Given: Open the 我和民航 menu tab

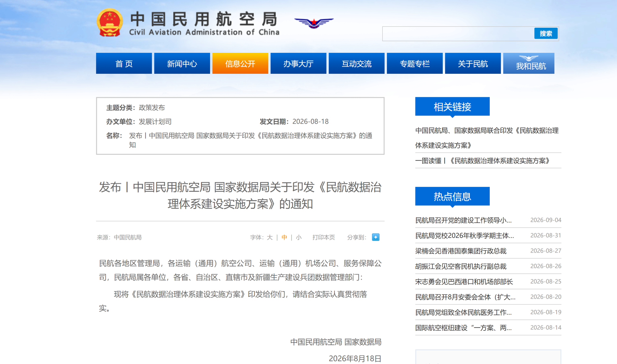Looking at the screenshot, I should (529, 63).
